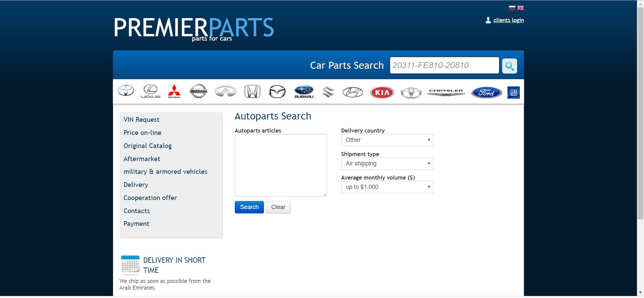Click the scrollbar down arrow
This screenshot has height=298, width=644.
click(640, 293)
